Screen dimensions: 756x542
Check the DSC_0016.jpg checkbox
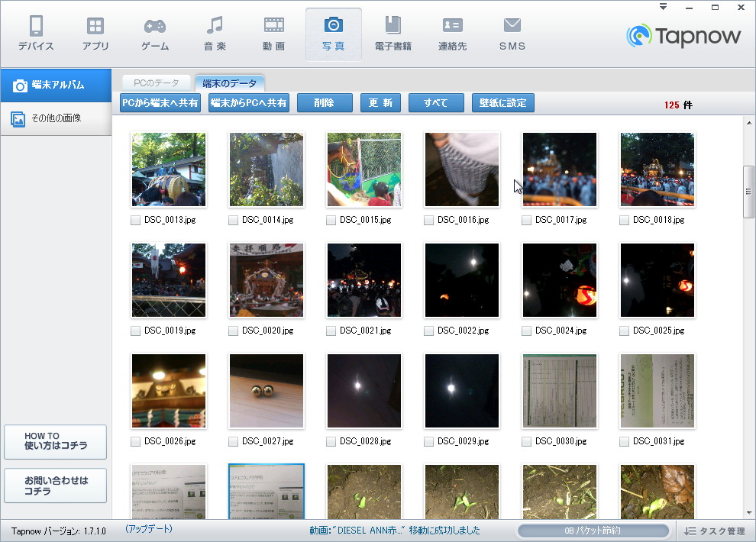428,220
